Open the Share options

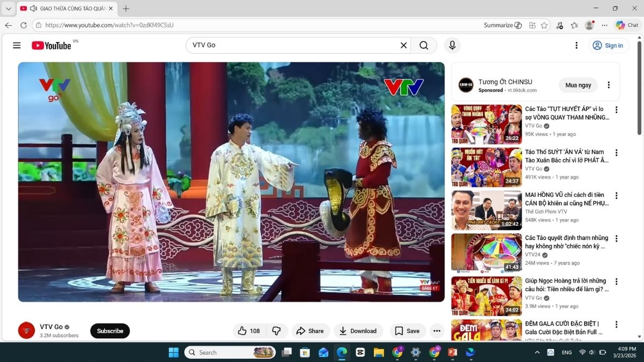pos(310,331)
